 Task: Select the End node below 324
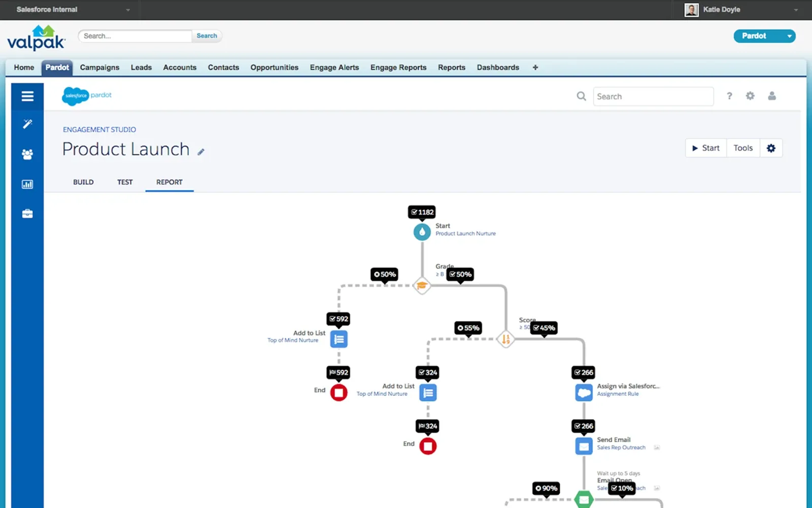(428, 446)
